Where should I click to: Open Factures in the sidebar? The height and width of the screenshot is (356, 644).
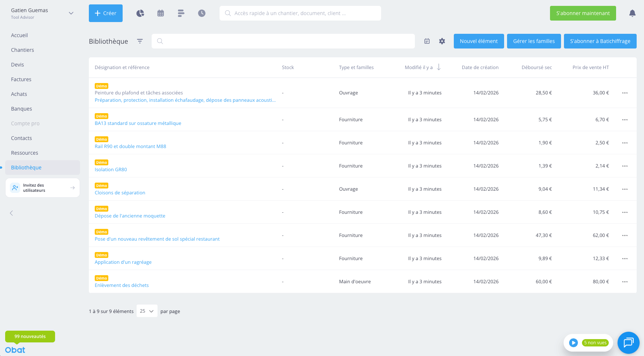[x=21, y=79]
